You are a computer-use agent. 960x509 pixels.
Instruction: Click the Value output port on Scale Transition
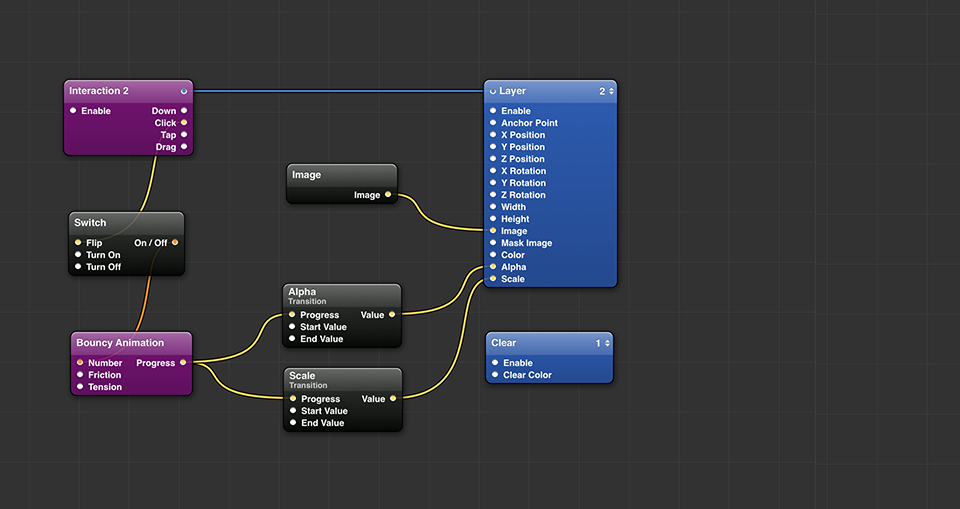point(393,399)
